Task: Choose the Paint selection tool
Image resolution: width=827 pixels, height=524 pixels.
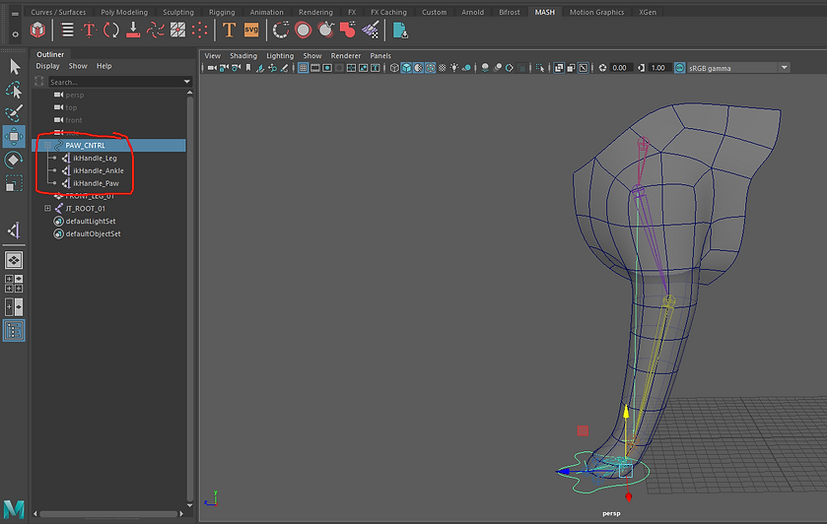Action: (x=14, y=113)
